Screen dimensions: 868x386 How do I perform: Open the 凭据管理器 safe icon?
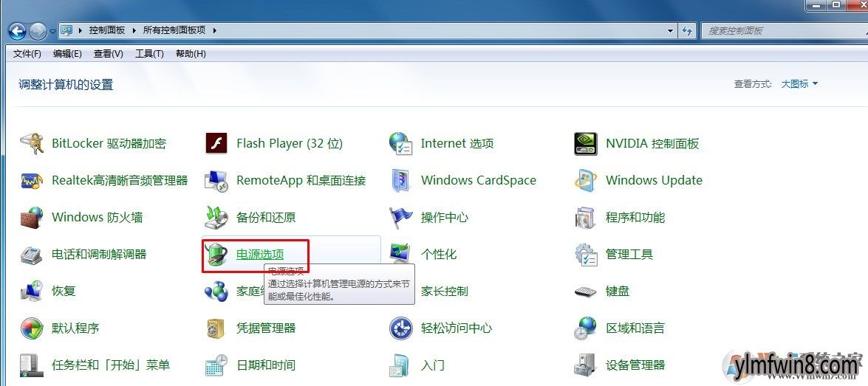[x=216, y=328]
